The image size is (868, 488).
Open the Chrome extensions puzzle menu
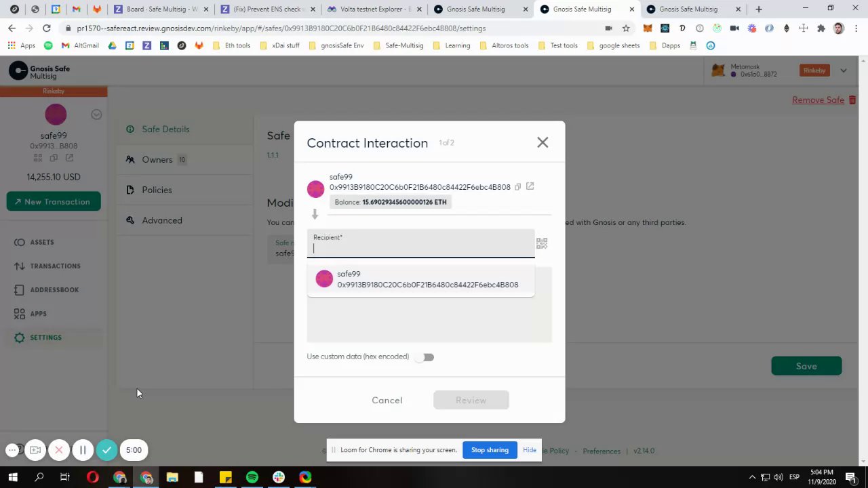[x=821, y=28]
